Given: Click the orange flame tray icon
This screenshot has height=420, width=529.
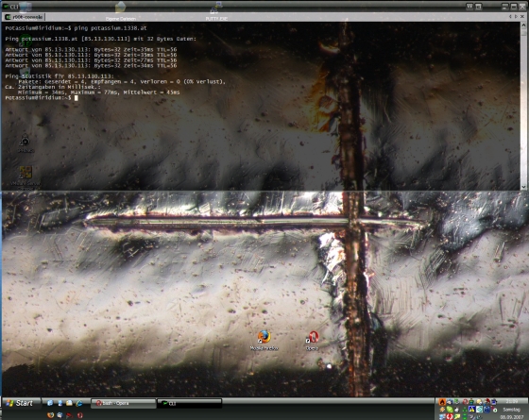Looking at the screenshot, I should pyautogui.click(x=442, y=402).
